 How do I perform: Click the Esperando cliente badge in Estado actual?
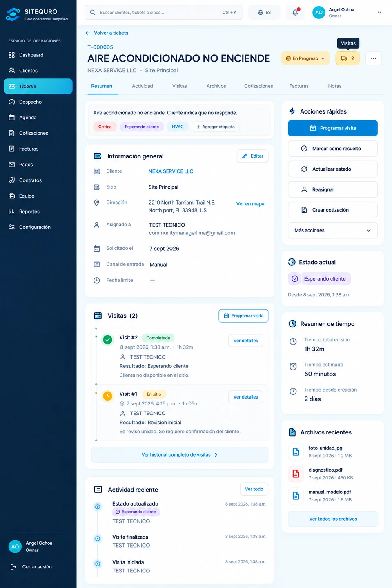319,279
